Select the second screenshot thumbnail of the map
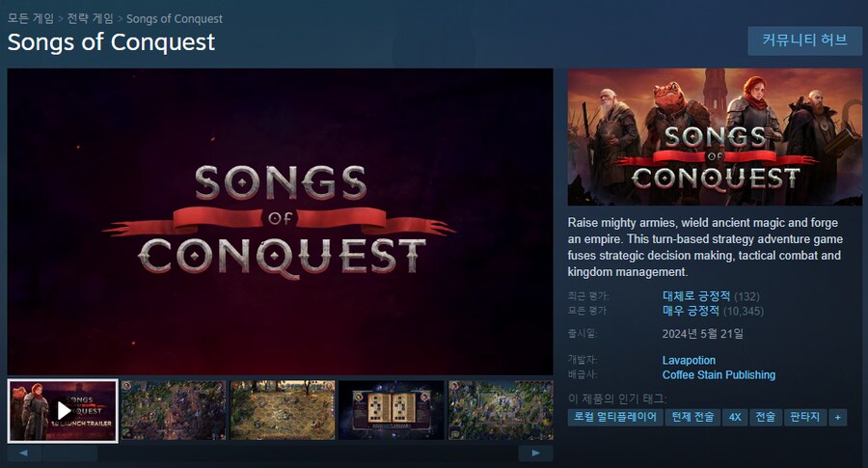The height and width of the screenshot is (468, 868). [174, 410]
